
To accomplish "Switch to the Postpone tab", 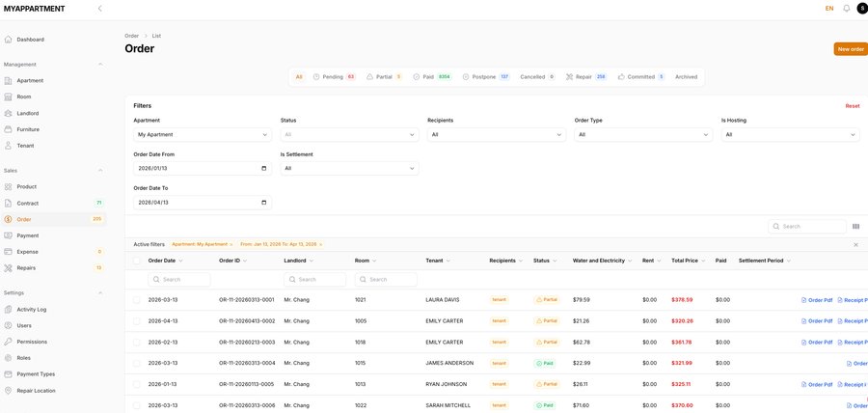I will pyautogui.click(x=486, y=77).
